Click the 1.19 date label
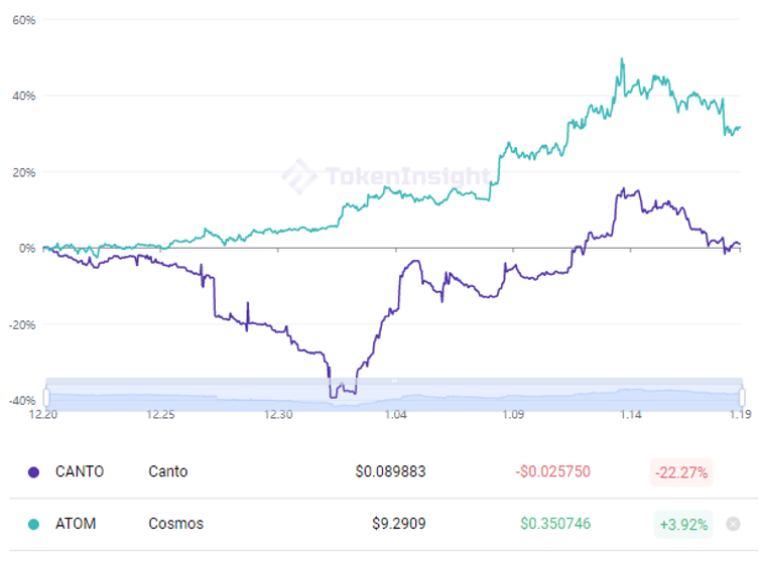 [741, 415]
